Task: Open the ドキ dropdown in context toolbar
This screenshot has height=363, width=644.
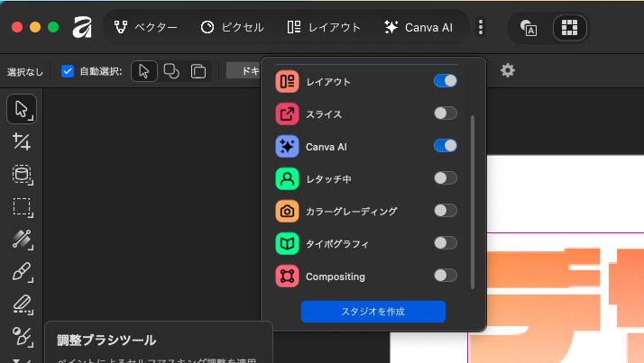Action: [244, 71]
